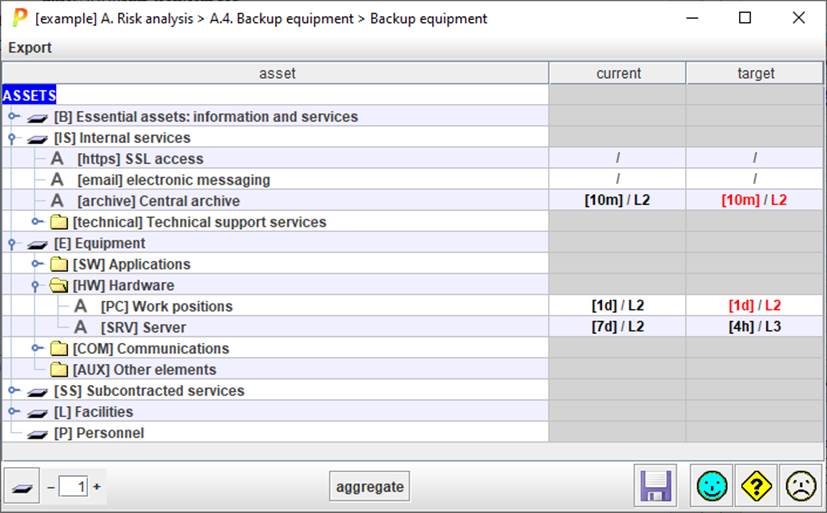The width and height of the screenshot is (827, 513).
Task: Click the [AUX] Other elements folder icon
Action: [60, 370]
